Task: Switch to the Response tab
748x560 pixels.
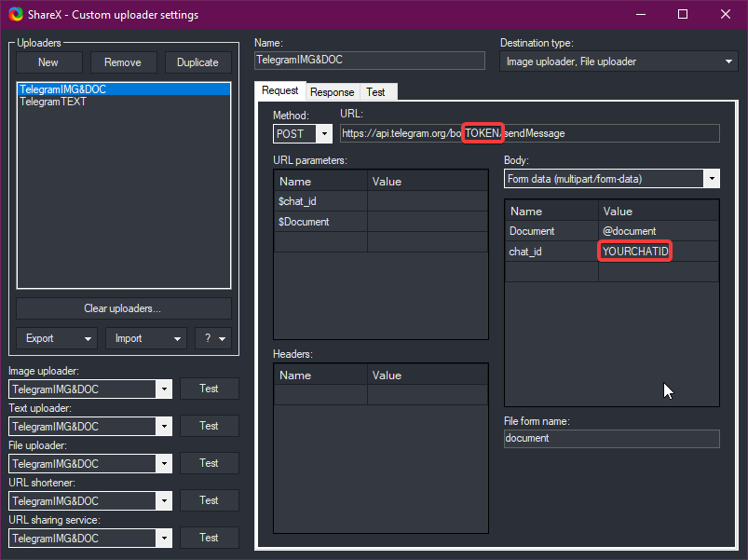Action: (333, 92)
